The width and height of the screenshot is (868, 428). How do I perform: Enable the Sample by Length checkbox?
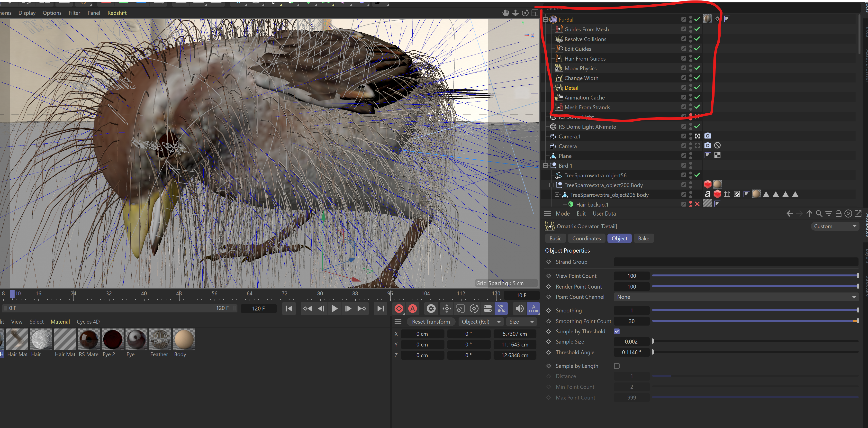[617, 366]
